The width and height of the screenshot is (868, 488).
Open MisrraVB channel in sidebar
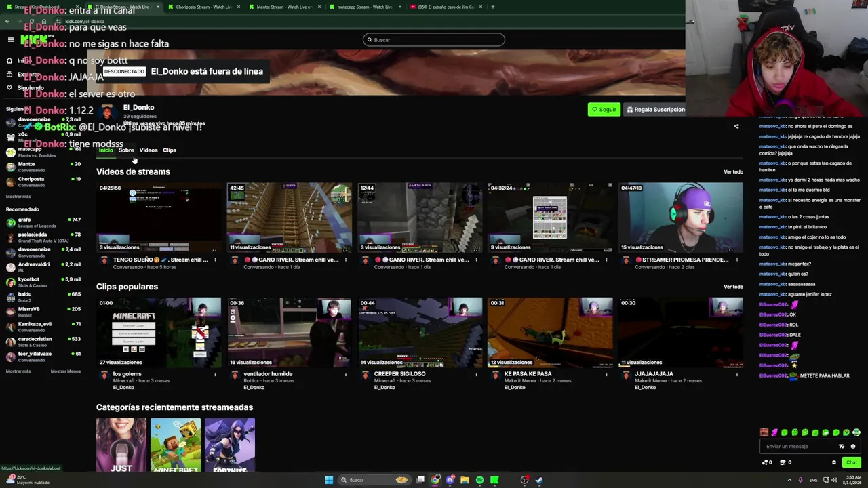point(43,312)
